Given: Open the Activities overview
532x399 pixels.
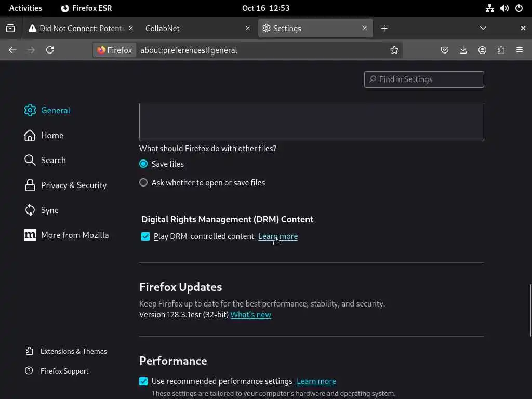Looking at the screenshot, I should tap(25, 8).
